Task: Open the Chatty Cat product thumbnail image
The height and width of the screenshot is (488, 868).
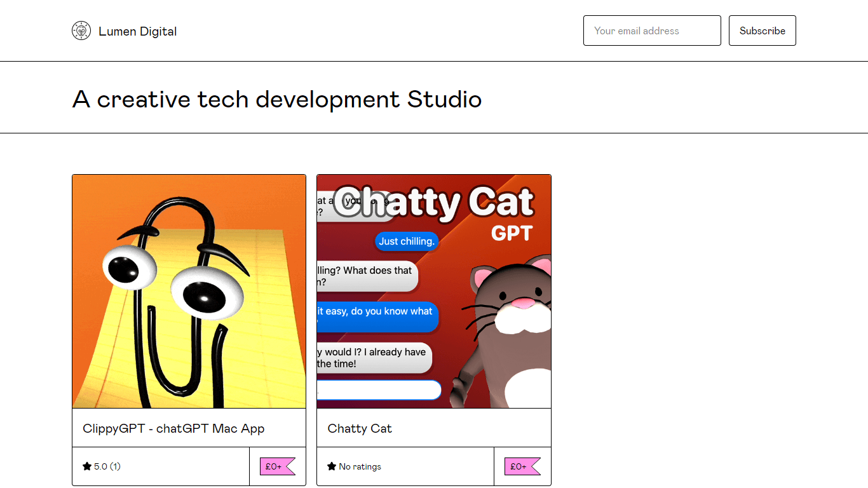Action: click(x=434, y=291)
